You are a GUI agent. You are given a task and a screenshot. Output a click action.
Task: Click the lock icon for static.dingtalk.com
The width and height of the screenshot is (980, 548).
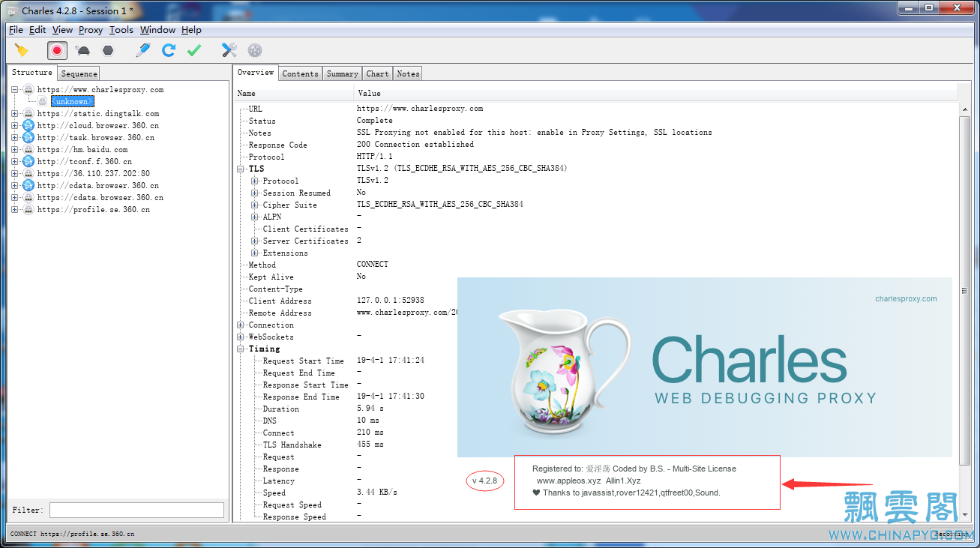coord(28,114)
